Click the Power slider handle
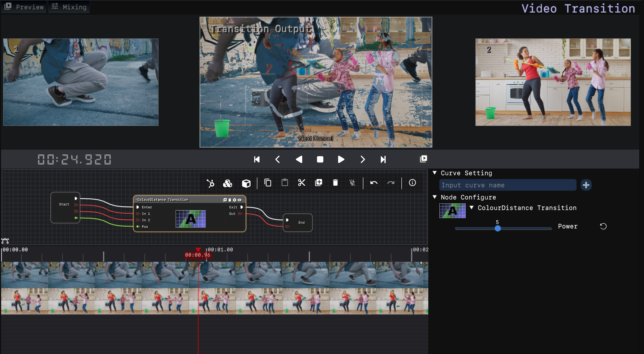The width and height of the screenshot is (644, 354). click(498, 228)
